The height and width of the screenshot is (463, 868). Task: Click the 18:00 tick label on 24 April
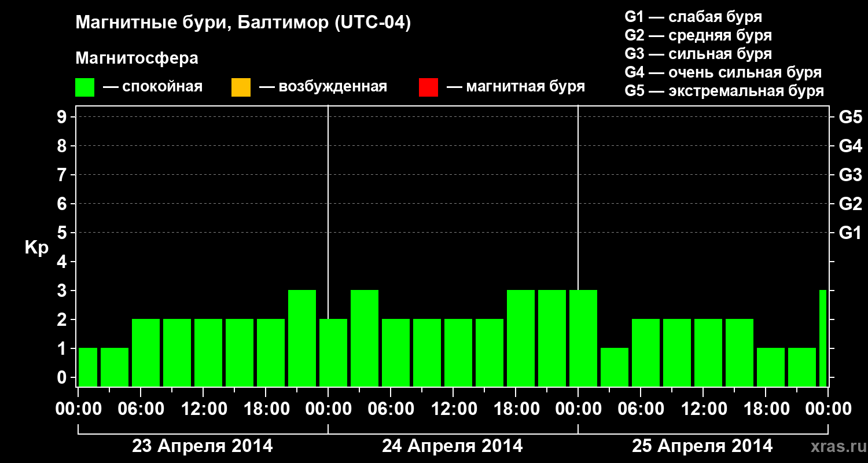pyautogui.click(x=516, y=409)
